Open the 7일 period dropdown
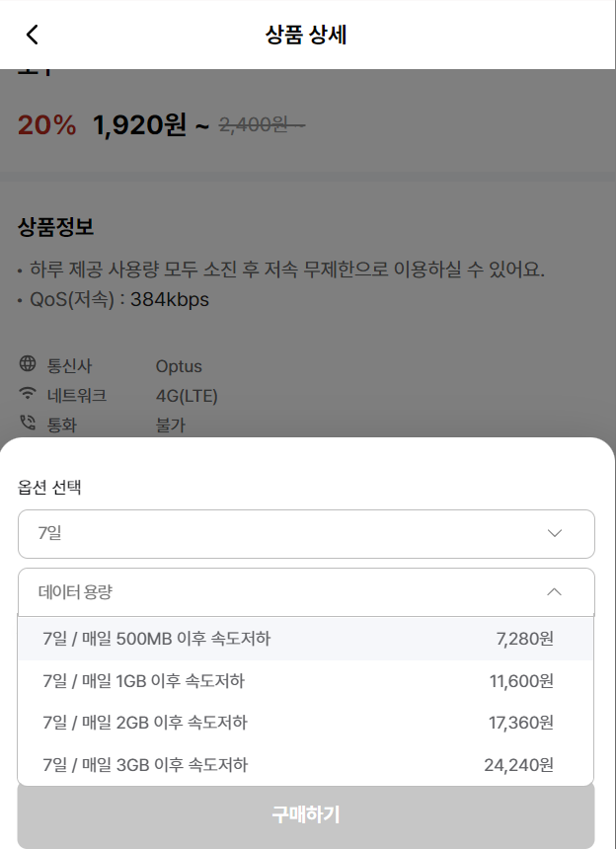 point(306,534)
